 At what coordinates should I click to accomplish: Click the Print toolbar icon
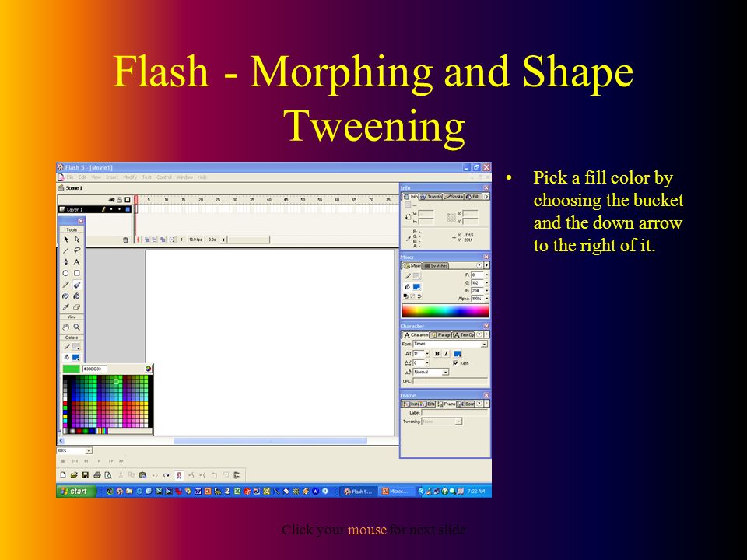97,474
